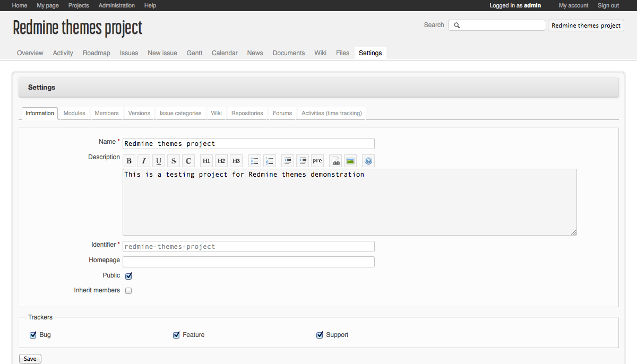The image size is (637, 364).
Task: Click the first indent (quote) icon
Action: pyautogui.click(x=288, y=161)
